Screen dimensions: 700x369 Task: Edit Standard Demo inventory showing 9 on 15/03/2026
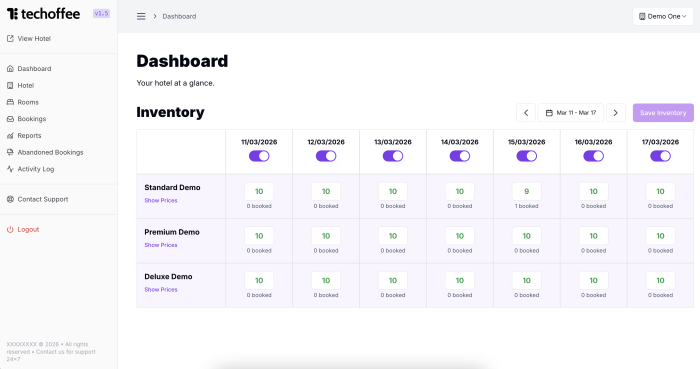527,191
